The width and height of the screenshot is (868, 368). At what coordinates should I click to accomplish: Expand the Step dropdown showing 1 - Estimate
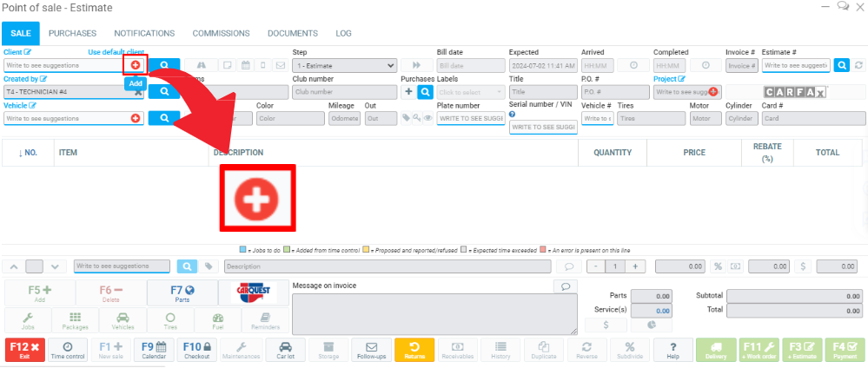click(344, 65)
